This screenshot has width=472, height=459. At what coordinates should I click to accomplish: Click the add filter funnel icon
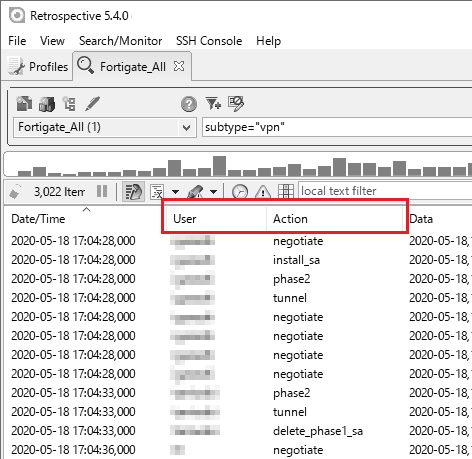pos(213,103)
